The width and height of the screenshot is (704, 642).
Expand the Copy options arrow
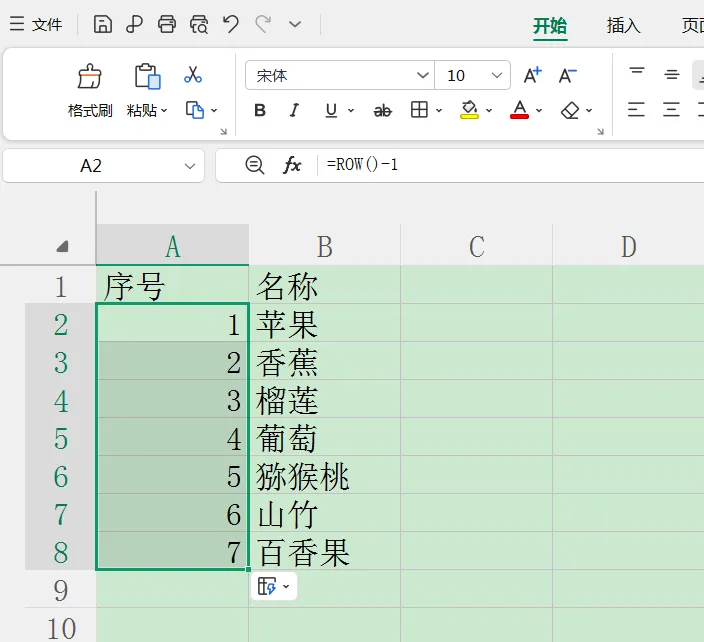point(214,110)
